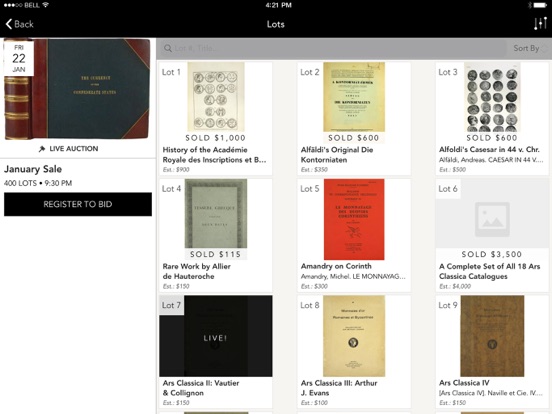This screenshot has width=552, height=414.
Task: Tap the Confederate States book auction image
Action: click(77, 89)
